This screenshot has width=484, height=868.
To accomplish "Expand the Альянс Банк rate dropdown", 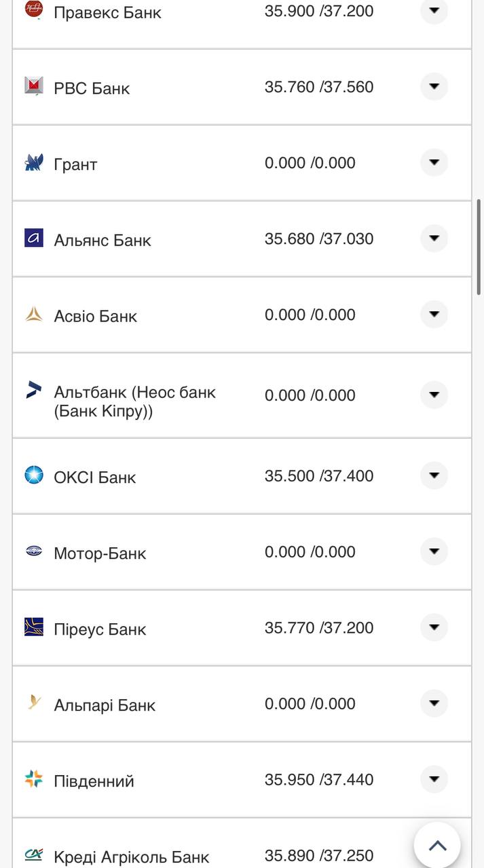I will tap(434, 239).
